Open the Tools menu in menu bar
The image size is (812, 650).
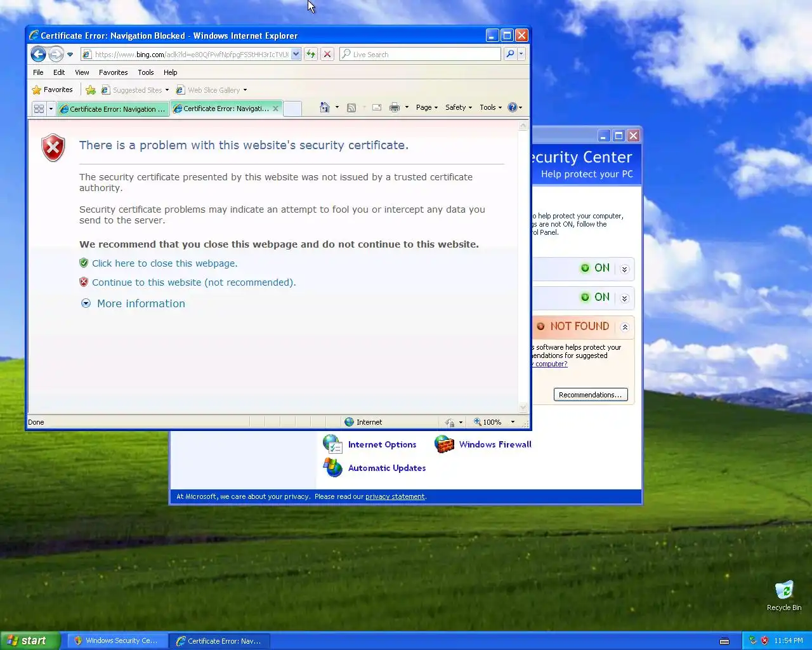146,72
